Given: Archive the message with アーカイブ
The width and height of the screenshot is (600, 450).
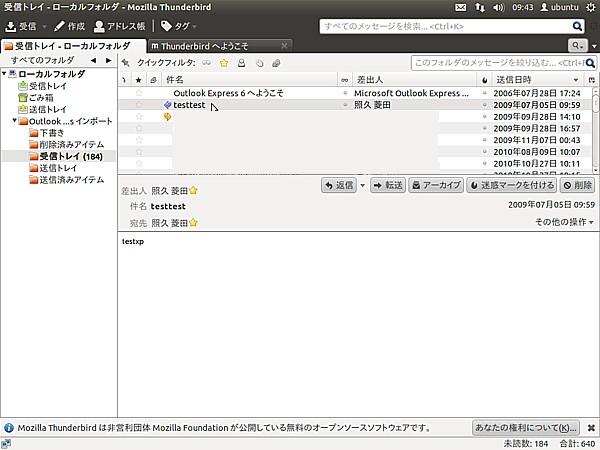Looking at the screenshot, I should [436, 185].
